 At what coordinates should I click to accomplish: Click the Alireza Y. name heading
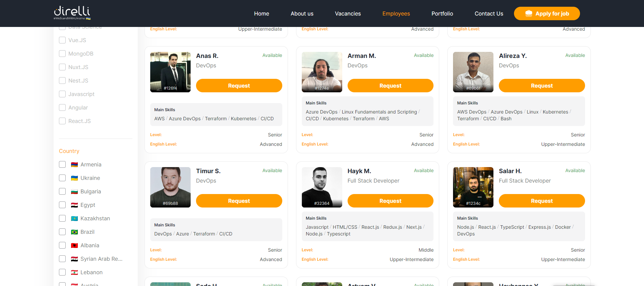click(513, 56)
